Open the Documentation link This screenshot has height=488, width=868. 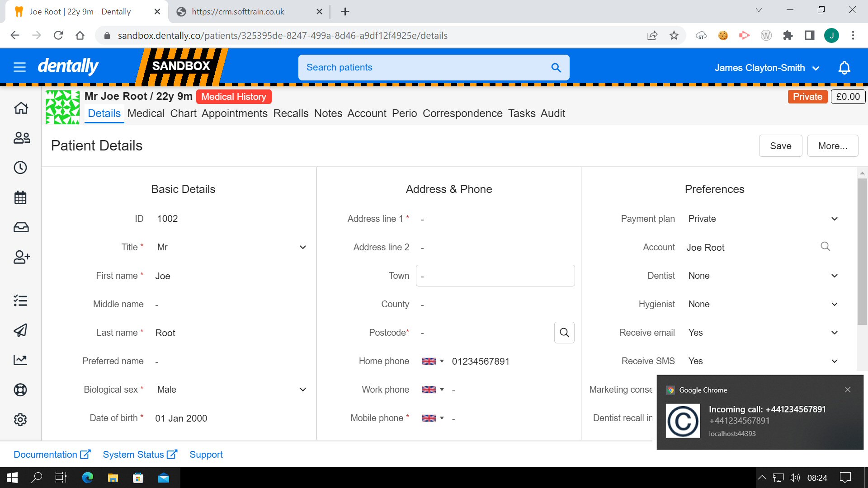click(52, 455)
